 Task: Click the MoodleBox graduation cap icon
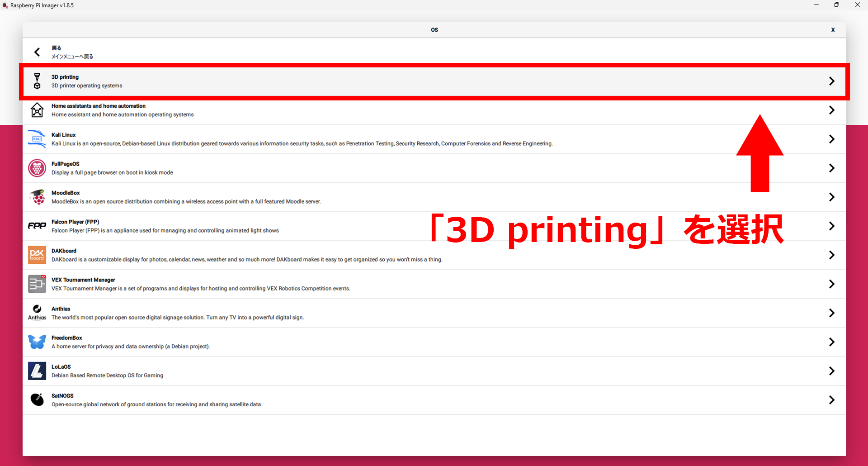tap(37, 197)
